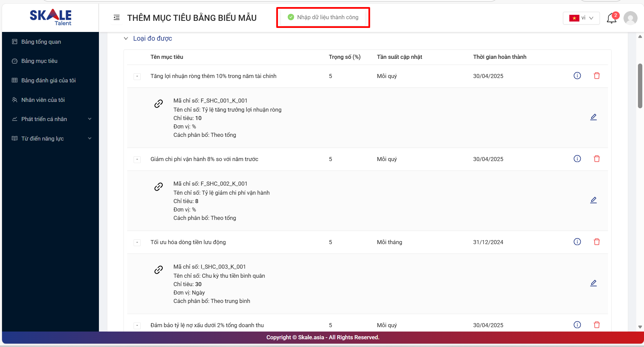Edit the I_SHC_003_K_001 indicator
The width and height of the screenshot is (644, 347).
[593, 283]
